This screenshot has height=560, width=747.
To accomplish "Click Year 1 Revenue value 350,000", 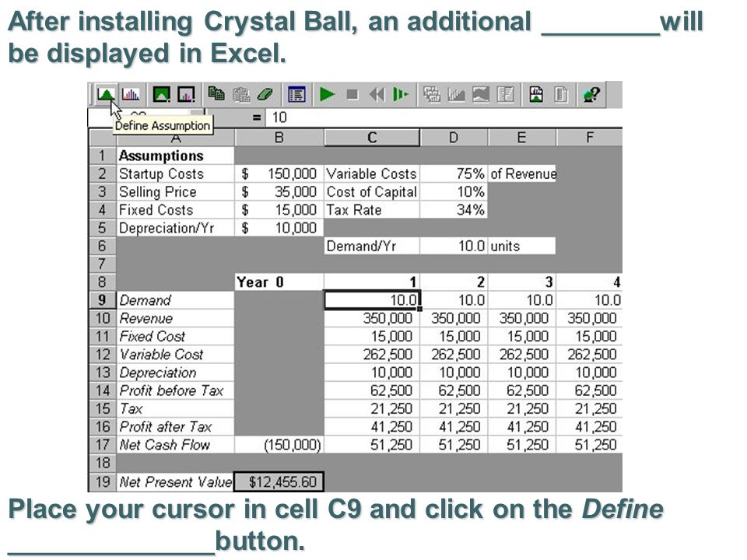I will (372, 318).
